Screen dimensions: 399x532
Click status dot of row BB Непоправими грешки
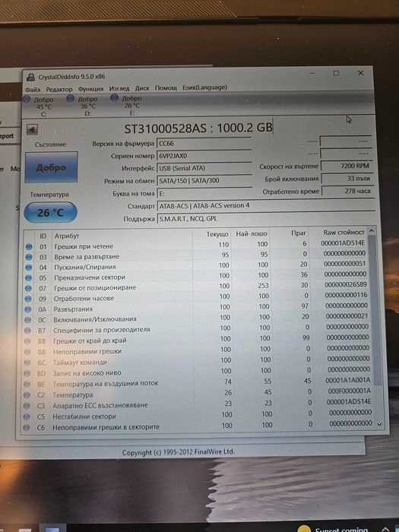[27, 352]
